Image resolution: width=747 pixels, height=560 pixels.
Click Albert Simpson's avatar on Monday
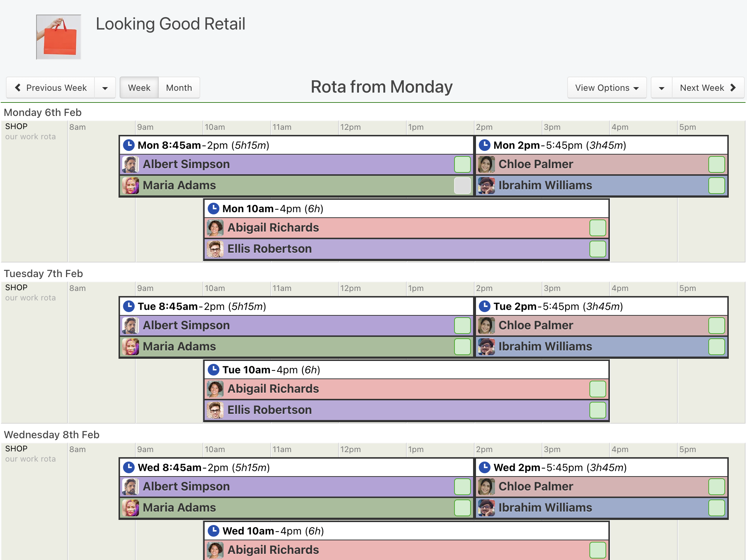pyautogui.click(x=131, y=164)
